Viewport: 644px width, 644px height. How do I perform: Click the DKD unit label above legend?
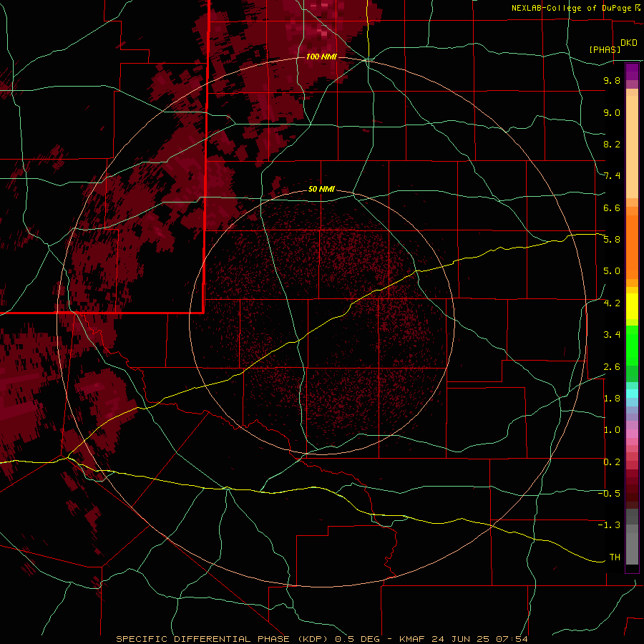tap(629, 43)
